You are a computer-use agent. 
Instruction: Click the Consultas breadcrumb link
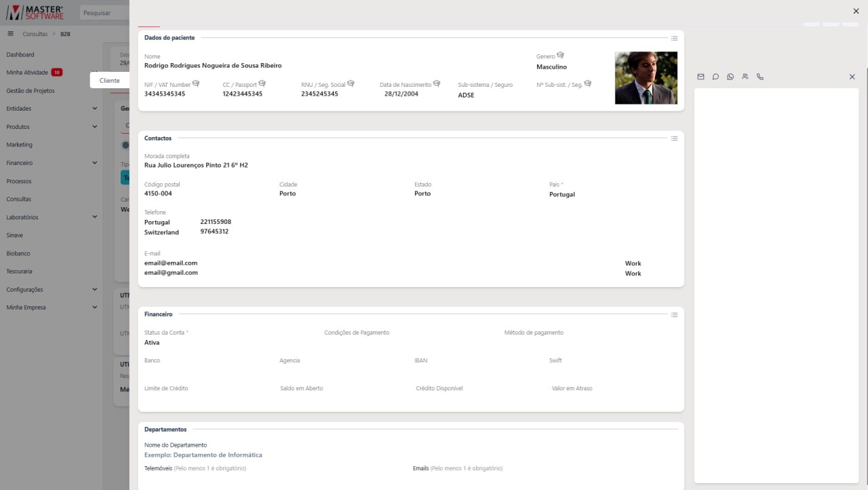point(35,34)
